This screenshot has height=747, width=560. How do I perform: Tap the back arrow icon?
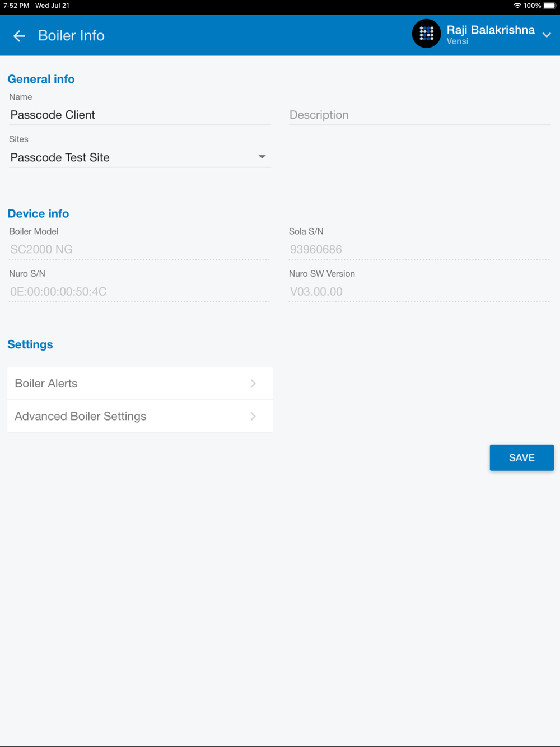[19, 36]
